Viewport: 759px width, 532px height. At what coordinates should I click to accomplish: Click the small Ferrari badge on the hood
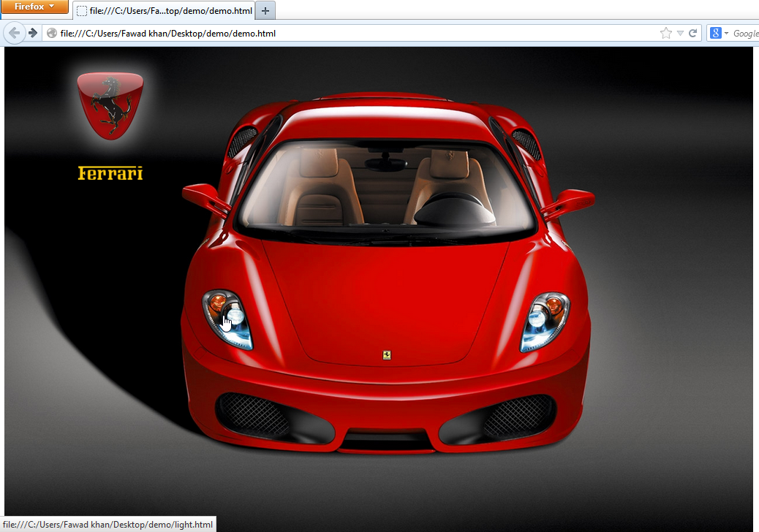point(387,355)
